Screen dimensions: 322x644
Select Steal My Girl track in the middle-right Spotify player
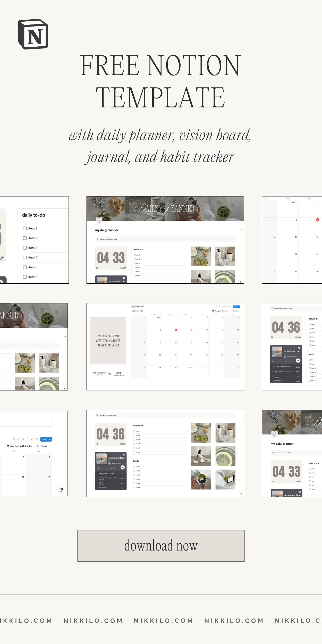[x=286, y=381]
